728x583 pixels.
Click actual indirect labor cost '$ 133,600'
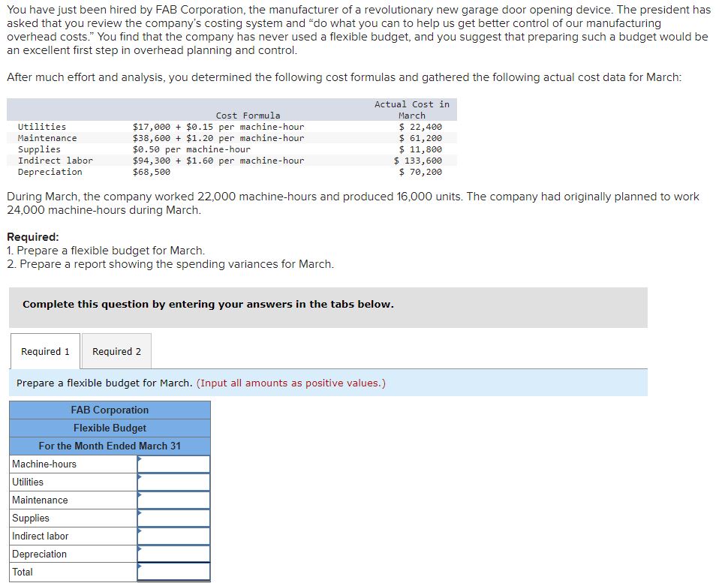click(x=418, y=161)
